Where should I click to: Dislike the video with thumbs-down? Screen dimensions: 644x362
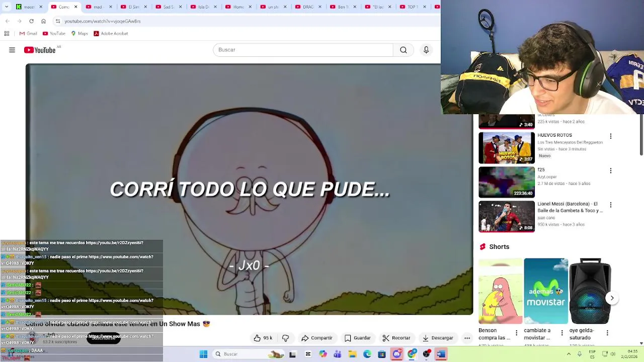pyautogui.click(x=285, y=338)
